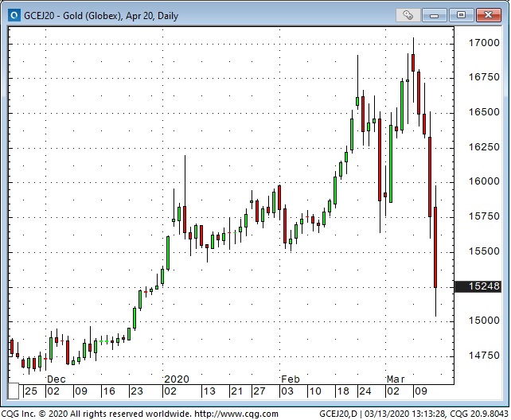
Task: Click the date label 27 on the time axis
Action: pyautogui.click(x=259, y=391)
